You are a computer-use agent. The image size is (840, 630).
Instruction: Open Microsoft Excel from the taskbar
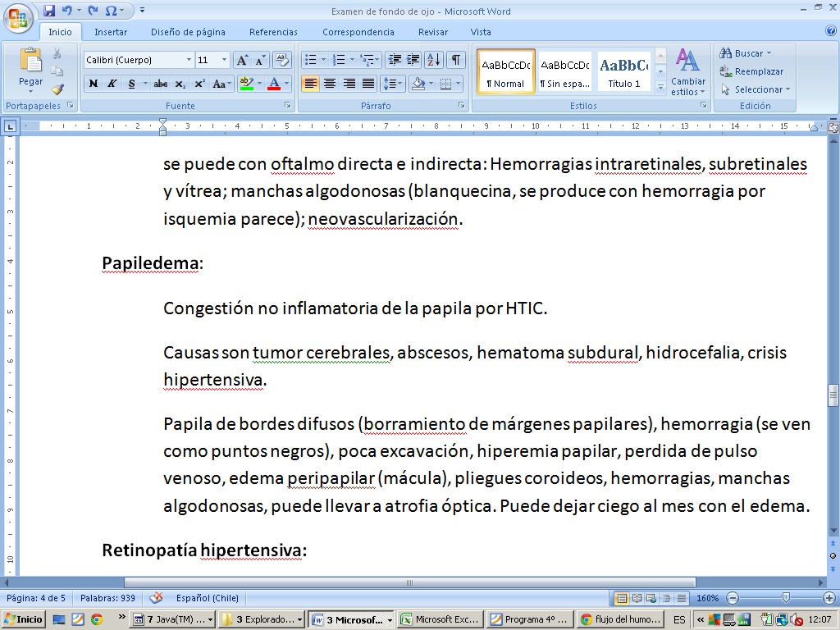439,620
